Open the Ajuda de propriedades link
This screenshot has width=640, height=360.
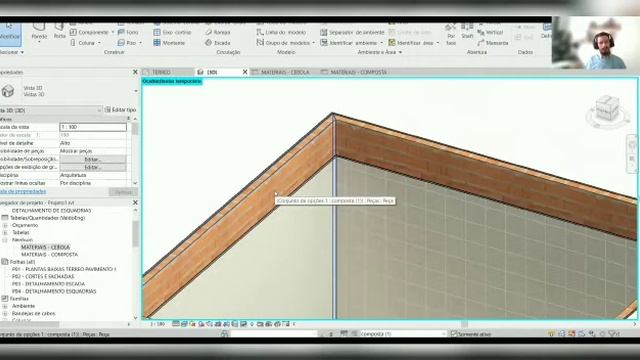point(22,191)
